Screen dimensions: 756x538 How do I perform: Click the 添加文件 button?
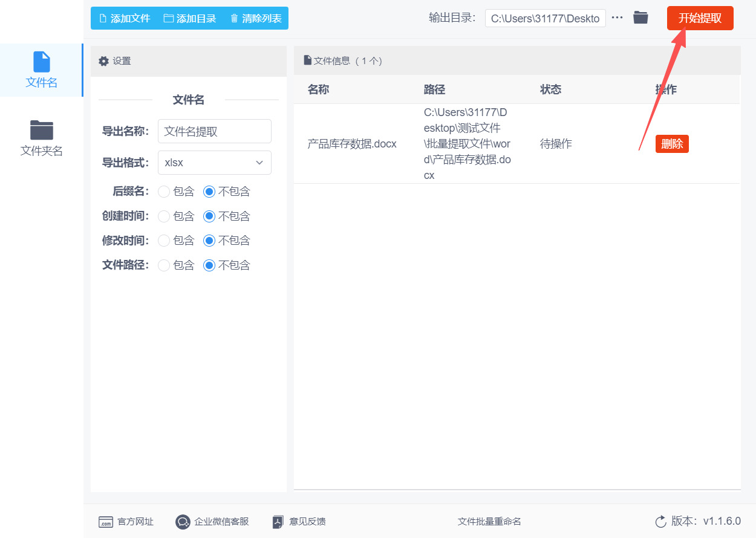(124, 18)
